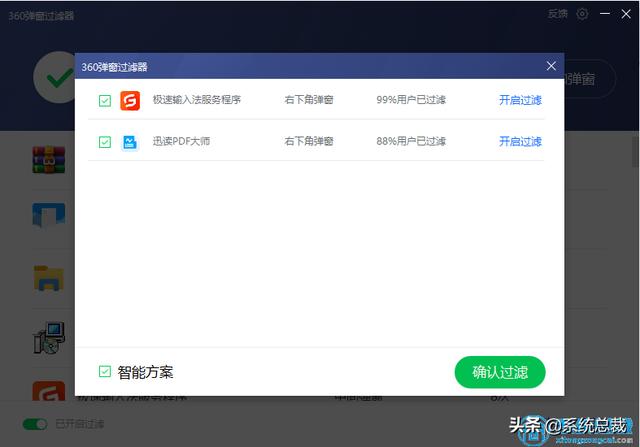Click the 极速输入法服务程序 name text
640x447 pixels.
coord(197,100)
